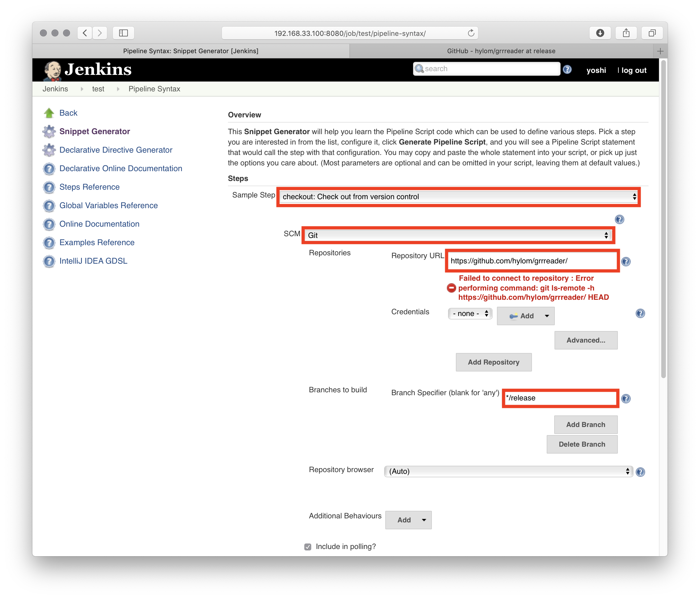Click the Declarative Online Documentation help icon
The height and width of the screenshot is (599, 700).
tap(49, 169)
